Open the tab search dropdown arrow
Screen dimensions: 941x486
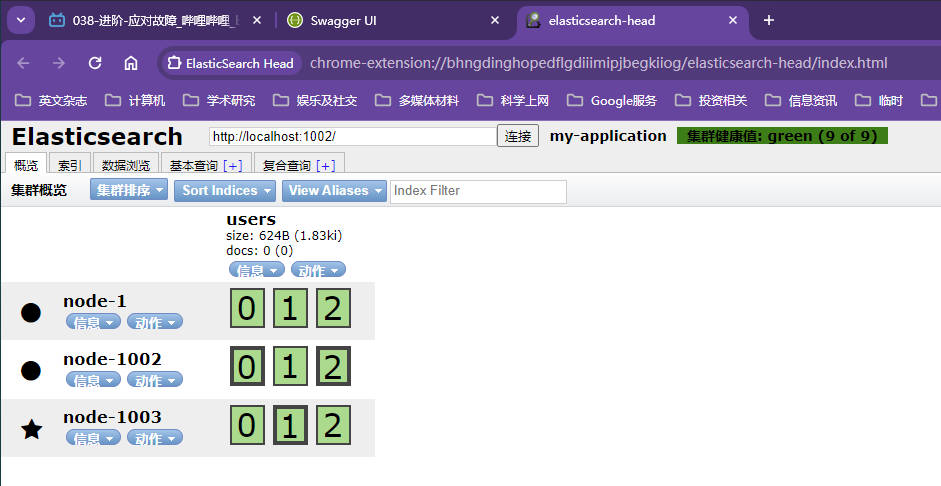pyautogui.click(x=21, y=20)
